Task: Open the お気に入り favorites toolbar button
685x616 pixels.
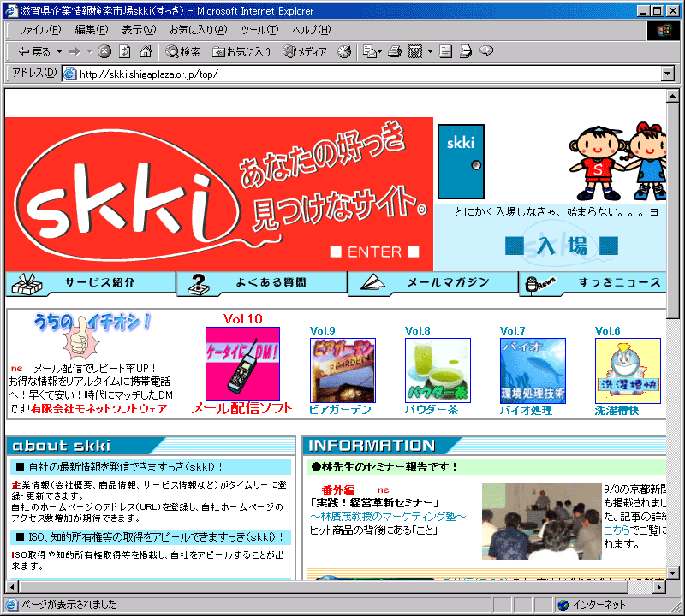Action: point(241,52)
